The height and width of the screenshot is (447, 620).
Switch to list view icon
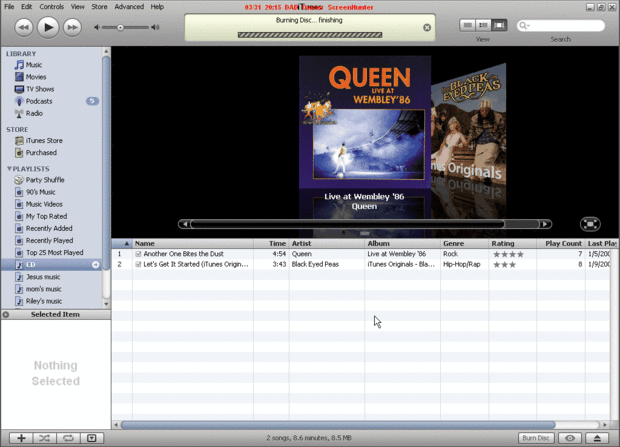(x=468, y=25)
